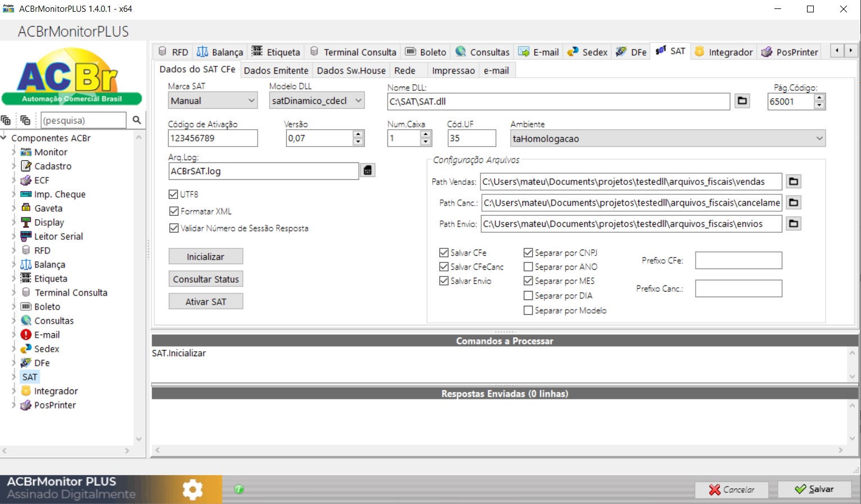Disable Formatar XML option
The height and width of the screenshot is (504, 861).
point(174,211)
